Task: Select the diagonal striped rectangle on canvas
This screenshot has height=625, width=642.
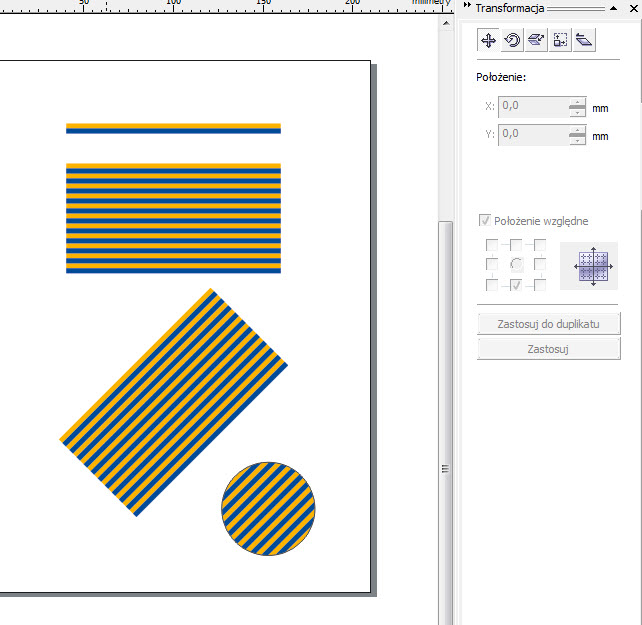Action: coord(174,402)
